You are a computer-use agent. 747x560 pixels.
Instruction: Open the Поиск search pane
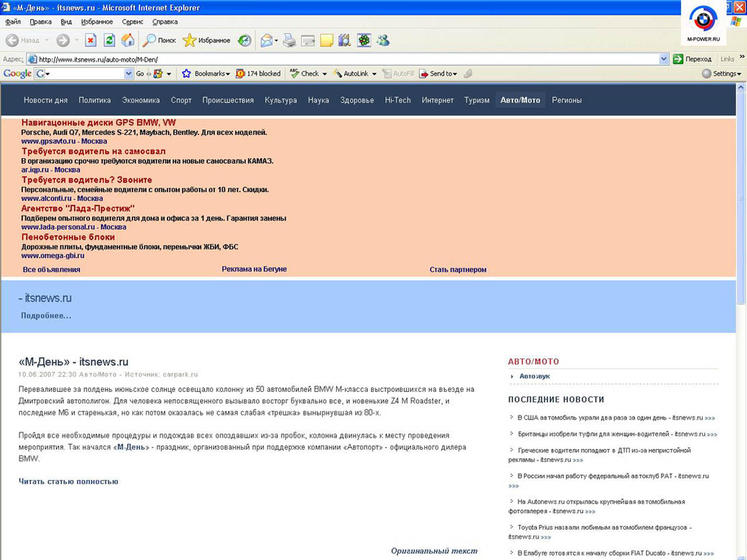(159, 40)
